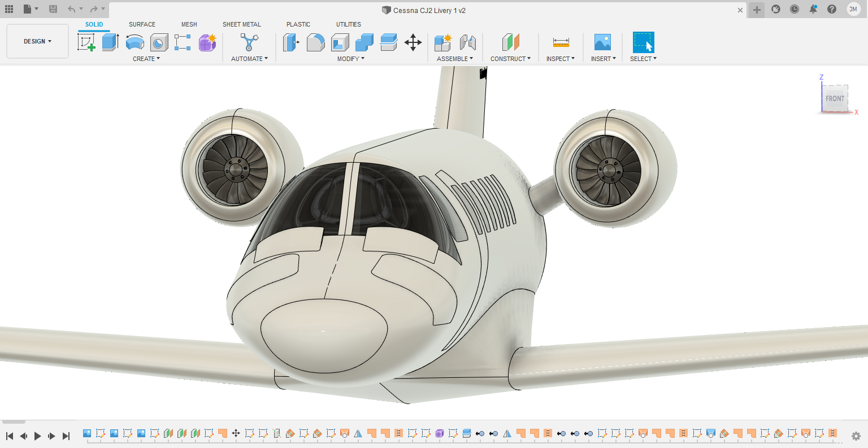Select the Move/Copy tool in the toolbar

(x=413, y=42)
